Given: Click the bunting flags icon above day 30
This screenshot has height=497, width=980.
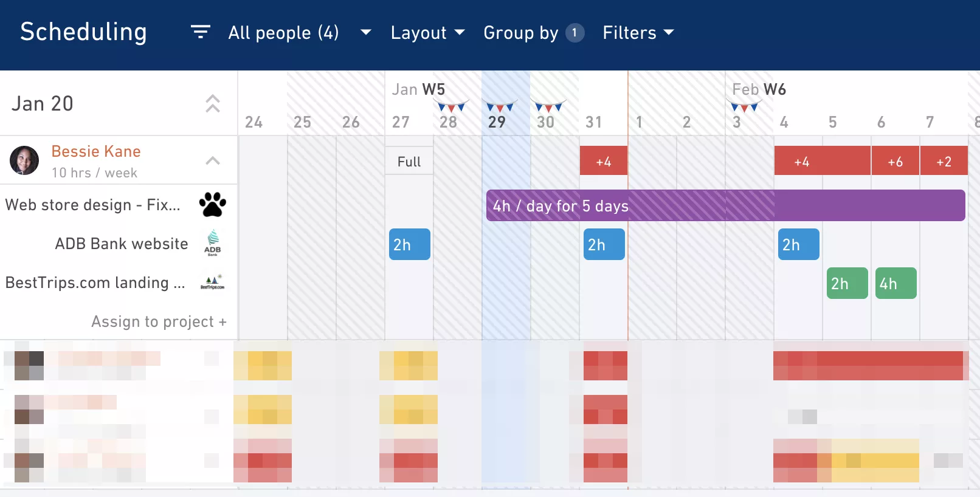Looking at the screenshot, I should click(x=549, y=106).
